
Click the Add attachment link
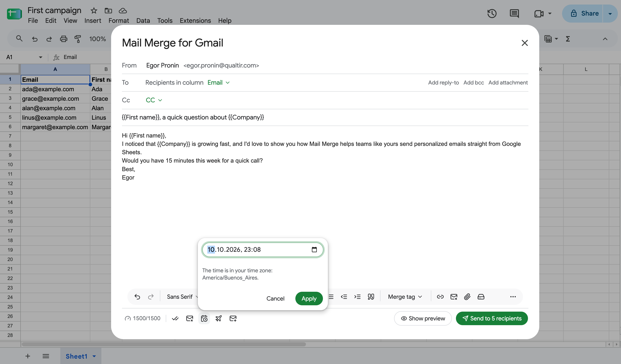pyautogui.click(x=508, y=83)
